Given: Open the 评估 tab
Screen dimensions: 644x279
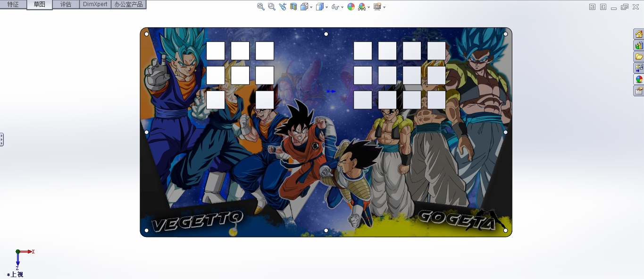Looking at the screenshot, I should (66, 4).
